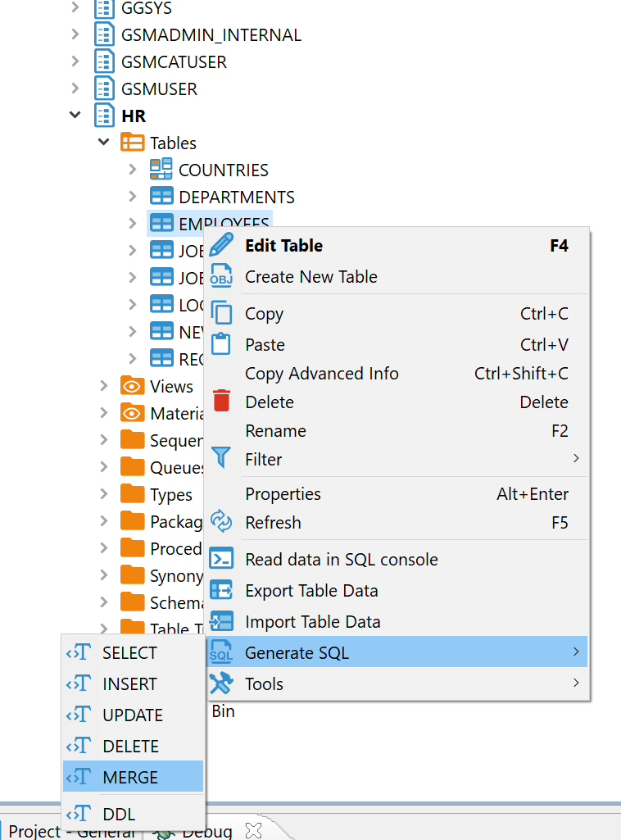Click the Import Table Data icon

pyautogui.click(x=221, y=621)
